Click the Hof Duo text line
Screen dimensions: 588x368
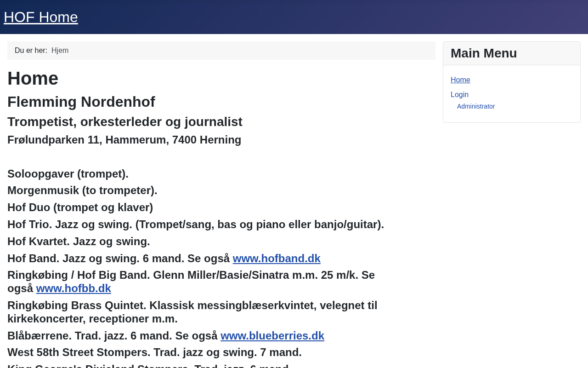tap(80, 207)
